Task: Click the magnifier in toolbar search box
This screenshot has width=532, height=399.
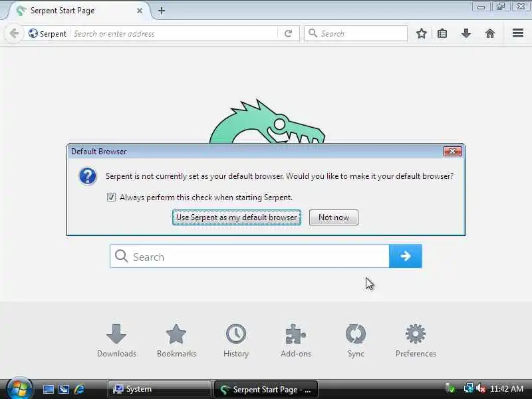Action: coord(313,33)
